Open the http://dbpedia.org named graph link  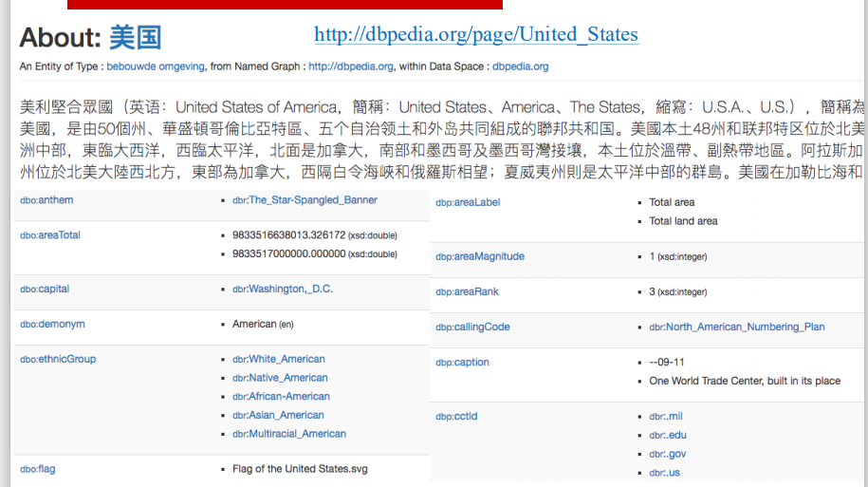click(x=351, y=66)
